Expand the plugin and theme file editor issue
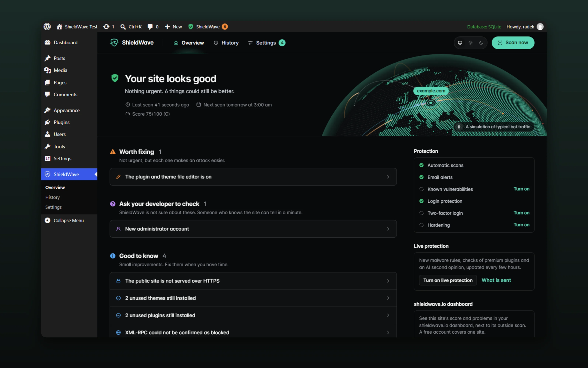This screenshot has height=368, width=588. 253,177
